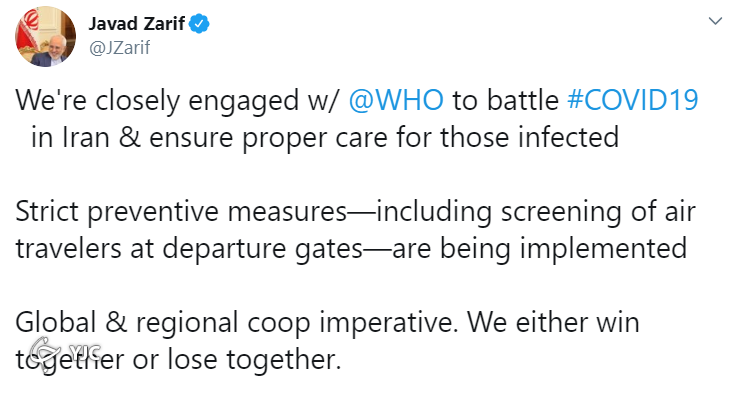The width and height of the screenshot is (739, 393).
Task: Click the blue verified badge
Action: click(199, 24)
